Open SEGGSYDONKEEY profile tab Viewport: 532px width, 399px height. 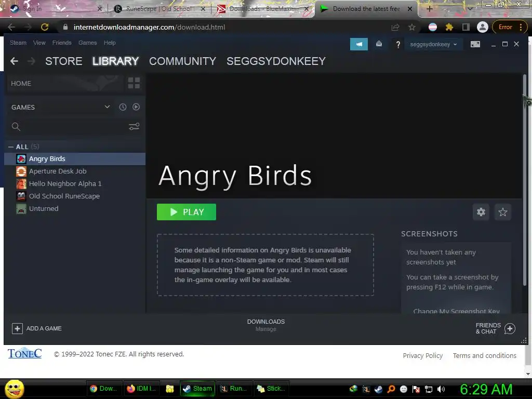coord(276,61)
